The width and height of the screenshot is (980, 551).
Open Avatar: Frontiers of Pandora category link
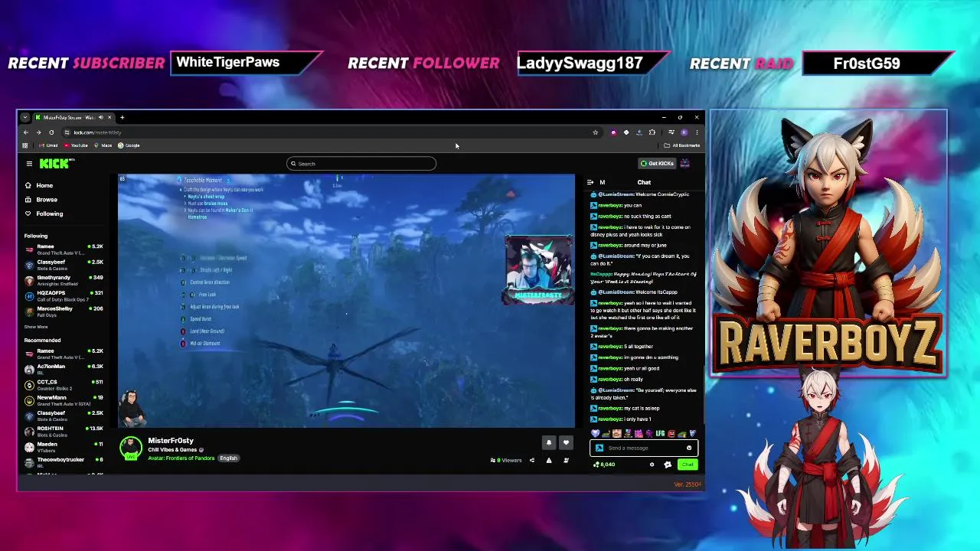[x=181, y=458]
